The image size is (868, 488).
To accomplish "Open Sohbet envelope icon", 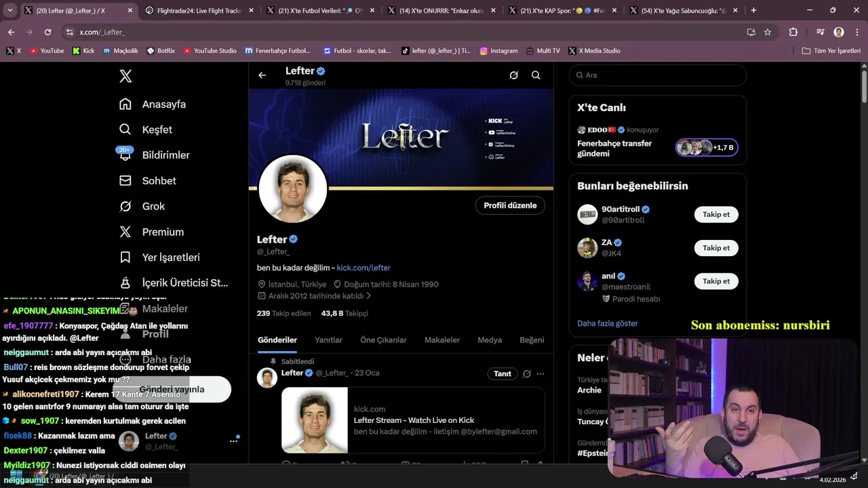I will (125, 180).
